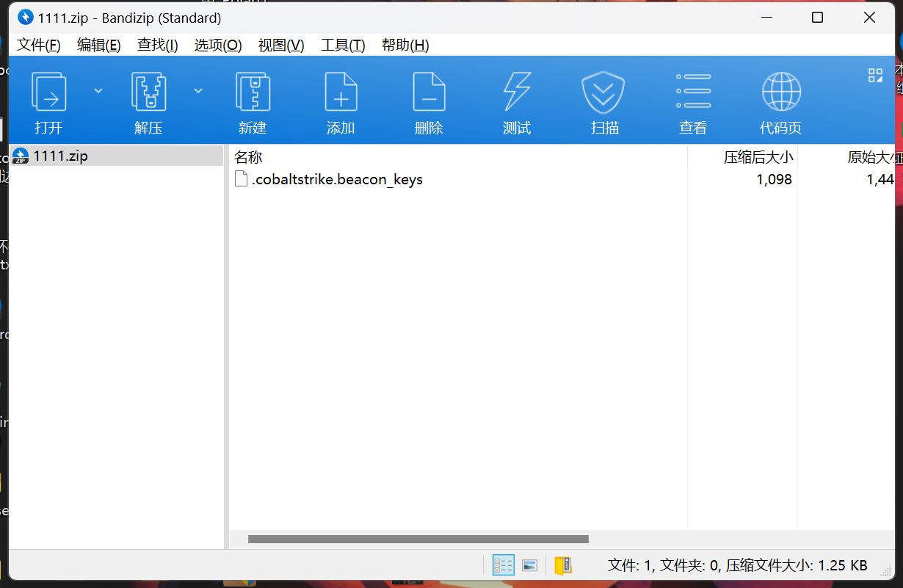
Task: Close the Bandizip window
Action: point(869,18)
